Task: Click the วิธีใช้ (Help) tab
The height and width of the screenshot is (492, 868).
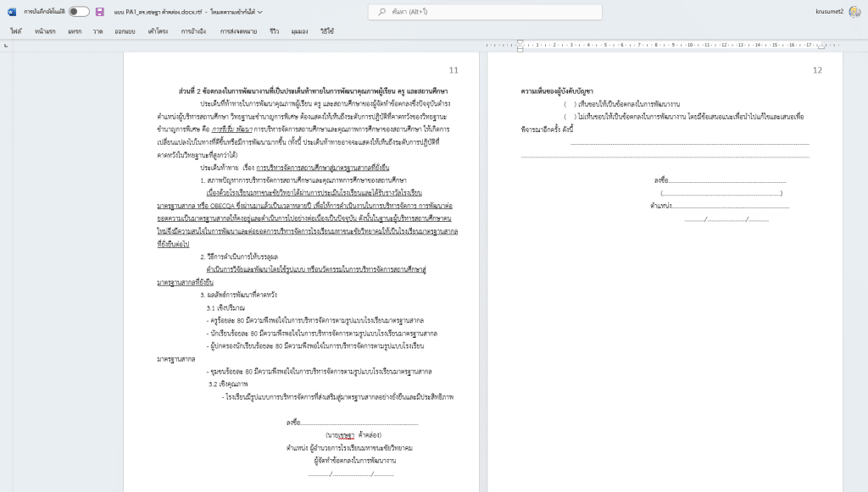Action: 327,31
